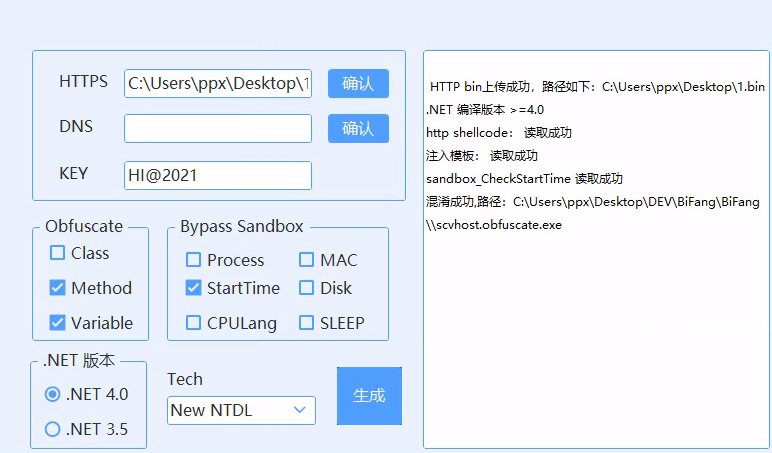Enable the MAC sandbox check

[x=306, y=260]
